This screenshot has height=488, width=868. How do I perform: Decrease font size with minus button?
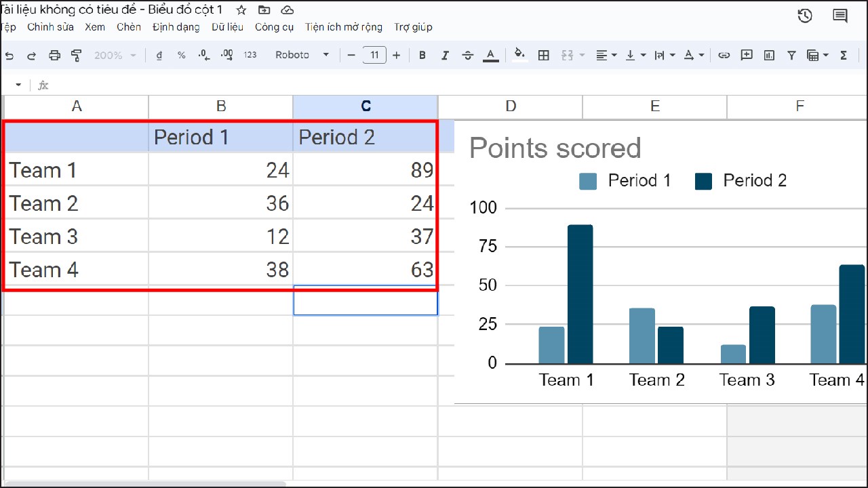[x=351, y=56]
